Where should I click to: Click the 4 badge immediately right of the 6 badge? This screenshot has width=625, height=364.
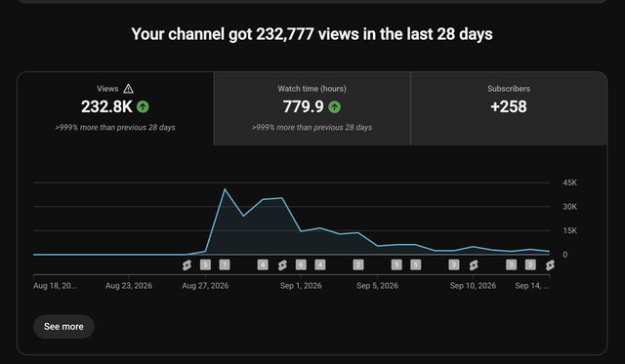pos(320,264)
